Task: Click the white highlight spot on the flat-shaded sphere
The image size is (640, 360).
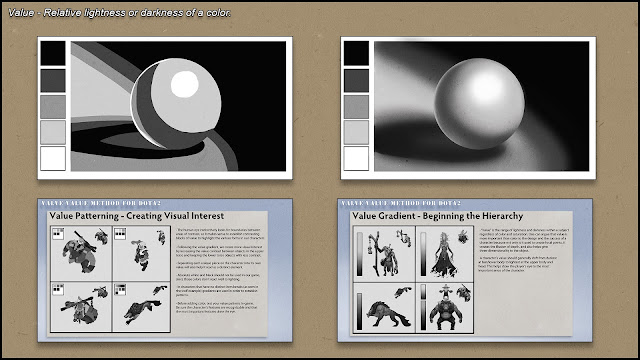Action: [x=184, y=84]
